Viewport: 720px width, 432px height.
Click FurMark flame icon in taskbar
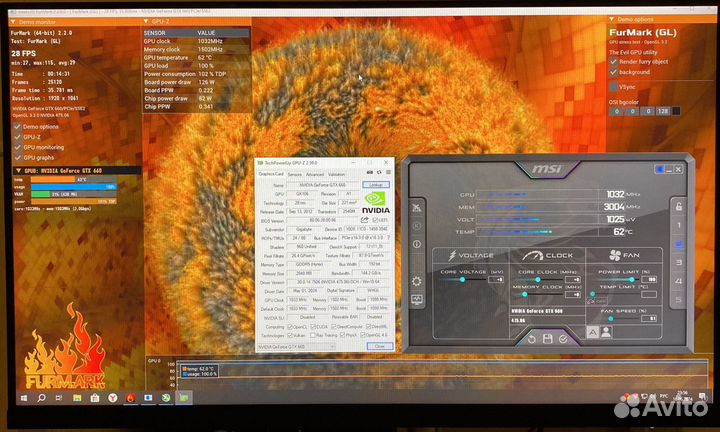[x=130, y=398]
